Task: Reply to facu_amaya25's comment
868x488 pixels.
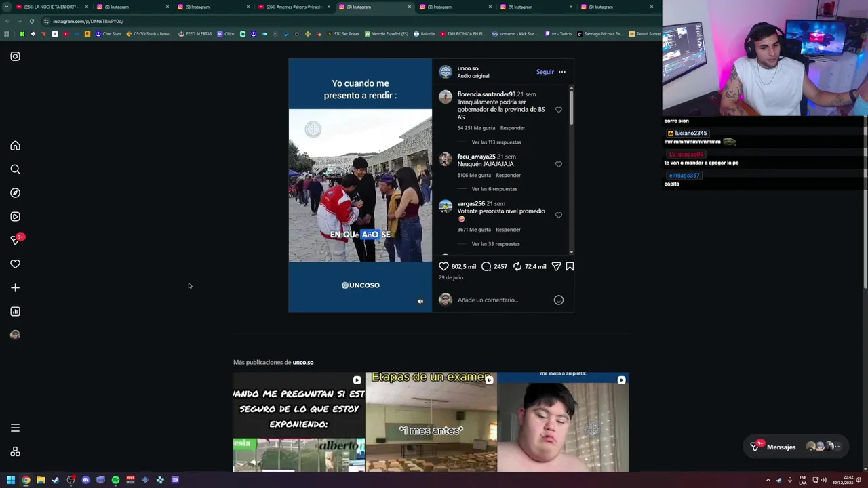Action: 508,175
